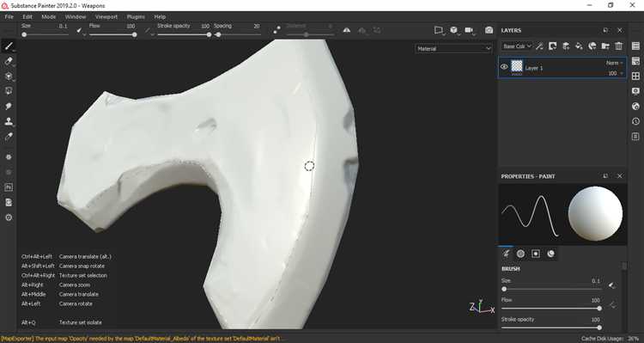Click the material preview sphere
This screenshot has width=644, height=343.
[595, 213]
